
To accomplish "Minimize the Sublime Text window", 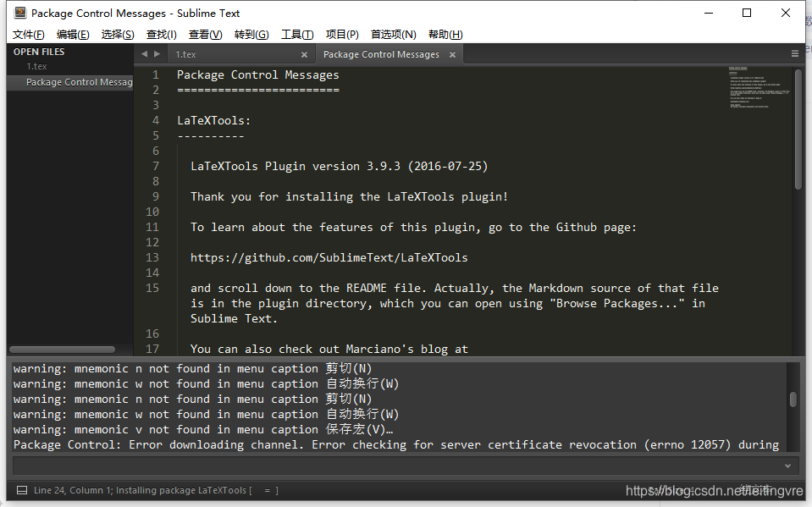I will click(709, 13).
